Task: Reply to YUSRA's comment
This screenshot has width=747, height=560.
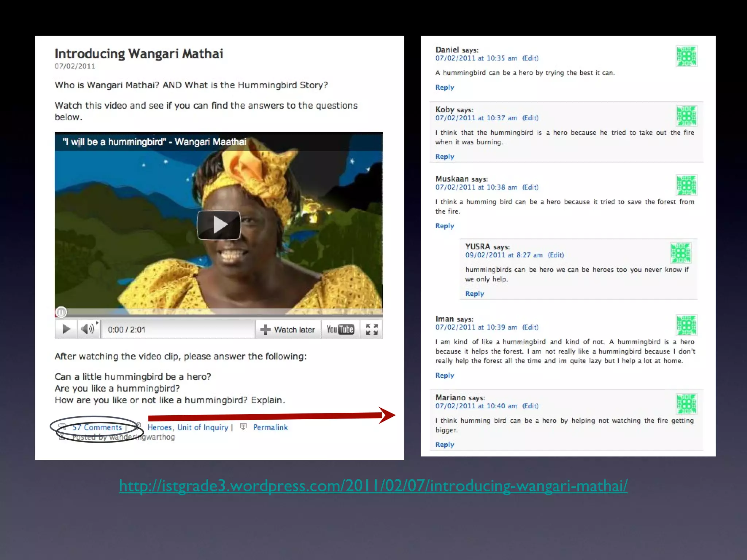Action: [x=475, y=293]
